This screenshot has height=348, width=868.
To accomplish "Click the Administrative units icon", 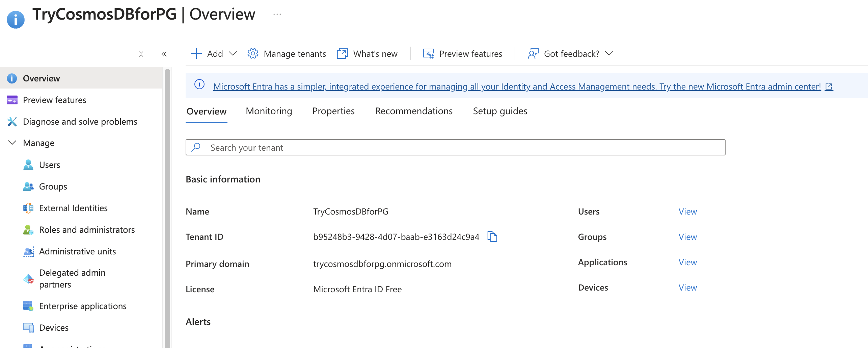I will [28, 251].
